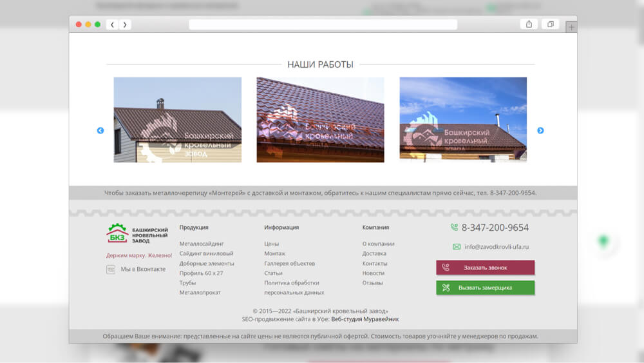
Task: Open the middle close-up roof tile photo
Action: tap(320, 120)
